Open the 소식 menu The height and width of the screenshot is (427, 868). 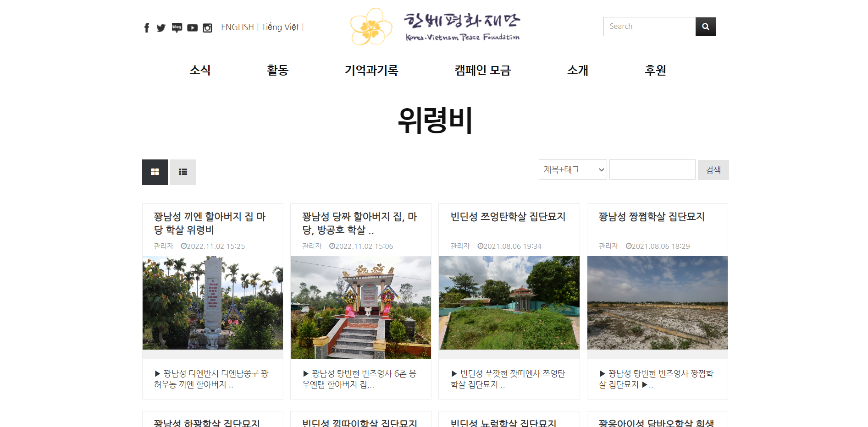click(200, 70)
